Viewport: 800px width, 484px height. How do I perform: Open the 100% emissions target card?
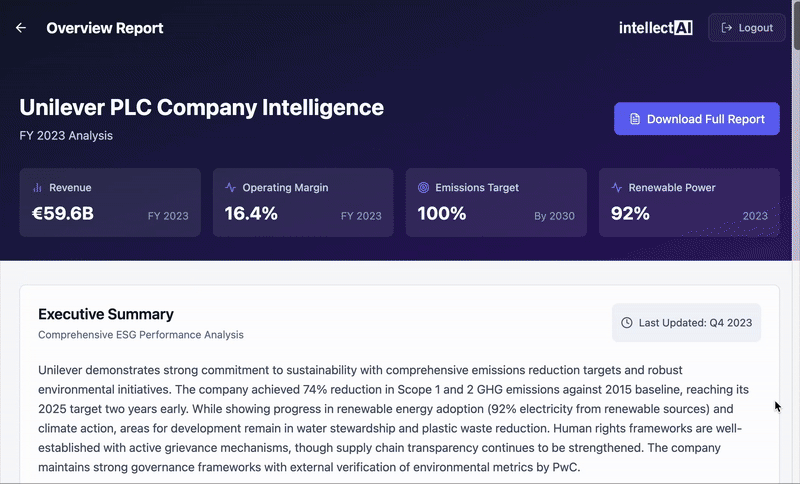(496, 202)
